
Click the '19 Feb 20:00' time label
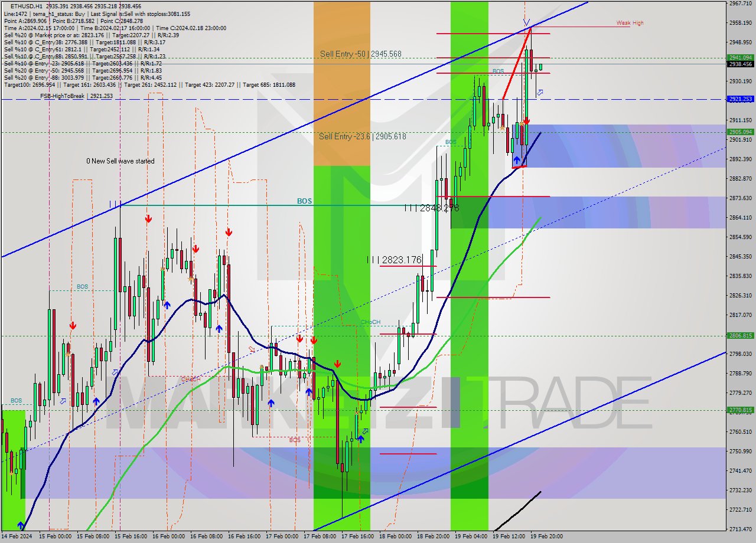coord(546,537)
